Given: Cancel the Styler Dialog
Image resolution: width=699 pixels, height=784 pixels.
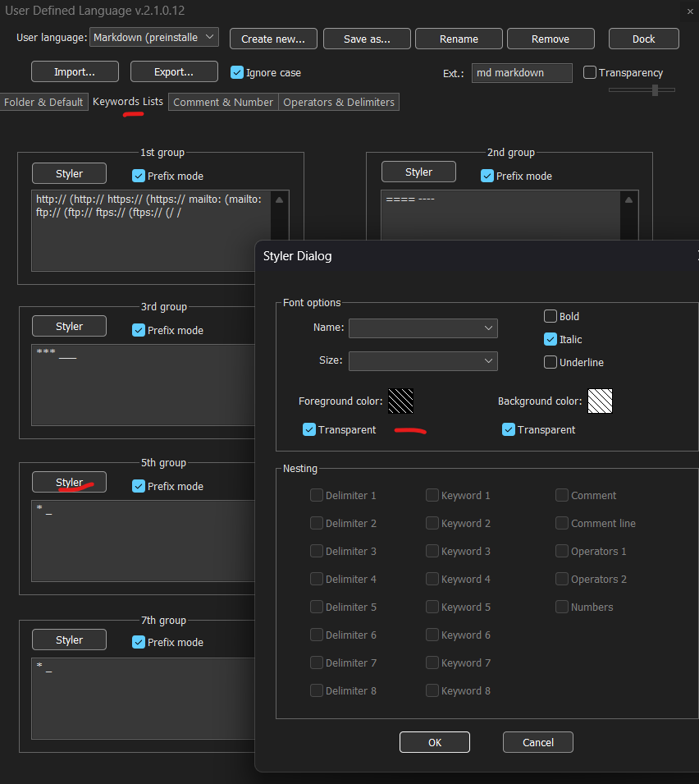Looking at the screenshot, I should 537,742.
